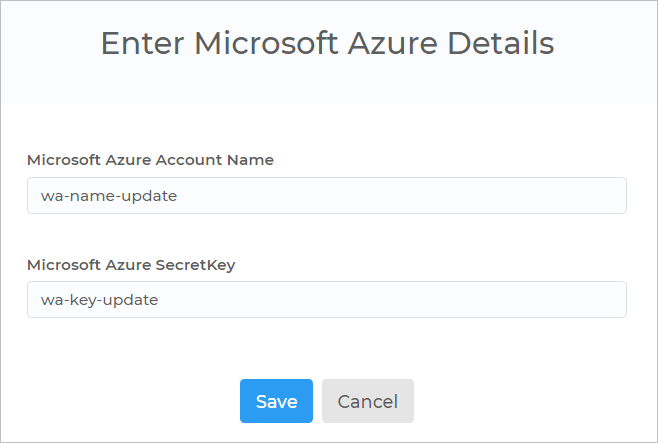Click the 'Enter Microsoft Azure Details' heading

327,43
